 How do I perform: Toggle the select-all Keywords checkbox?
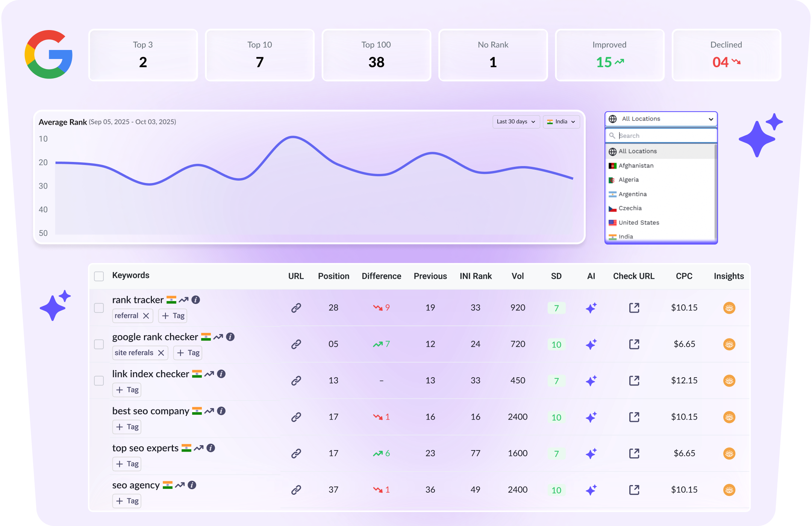point(99,276)
